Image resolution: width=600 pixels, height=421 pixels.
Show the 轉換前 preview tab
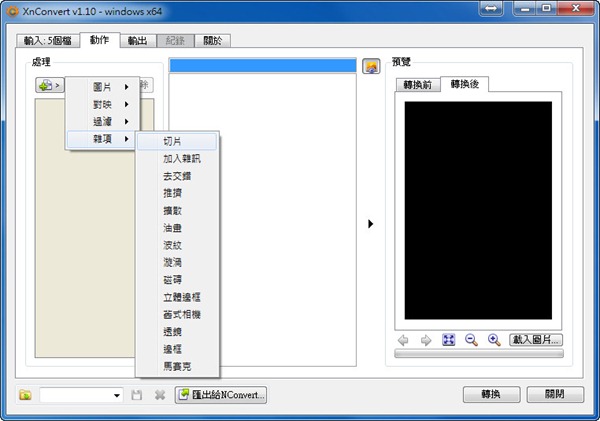click(x=418, y=85)
